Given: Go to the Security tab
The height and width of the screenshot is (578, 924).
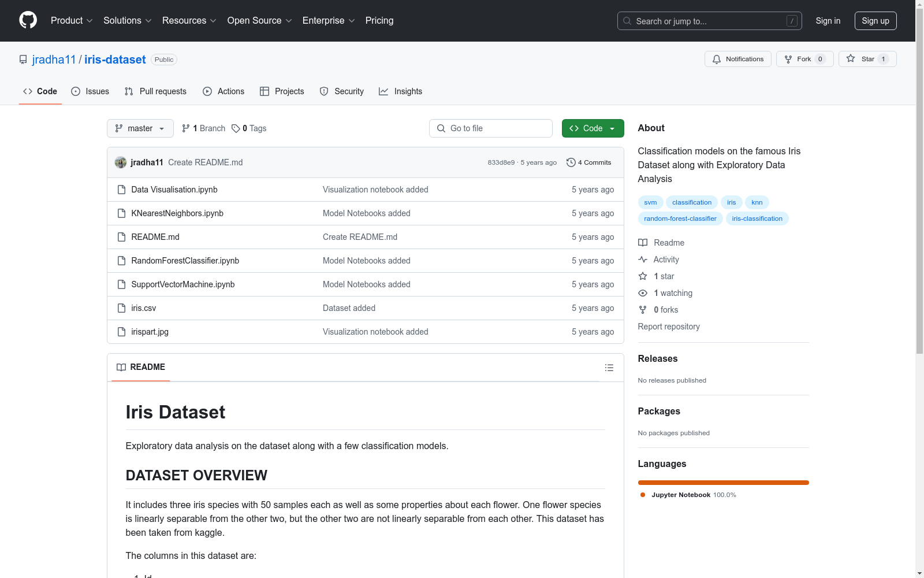Looking at the screenshot, I should (342, 91).
